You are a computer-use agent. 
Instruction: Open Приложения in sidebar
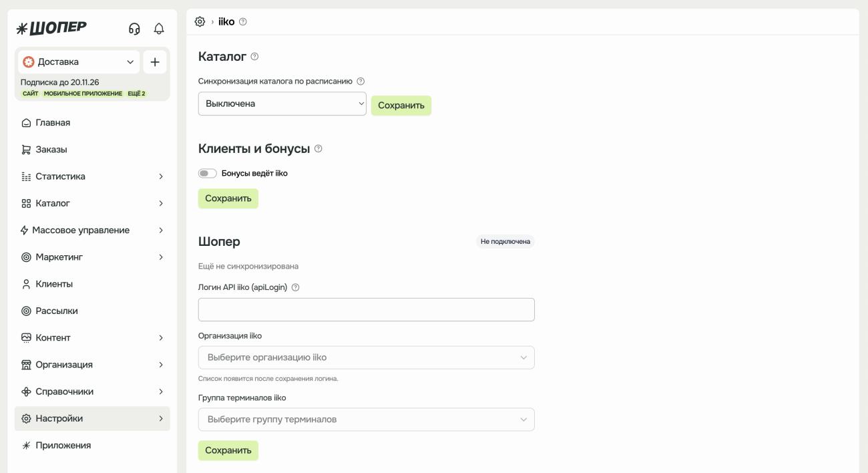92,446
